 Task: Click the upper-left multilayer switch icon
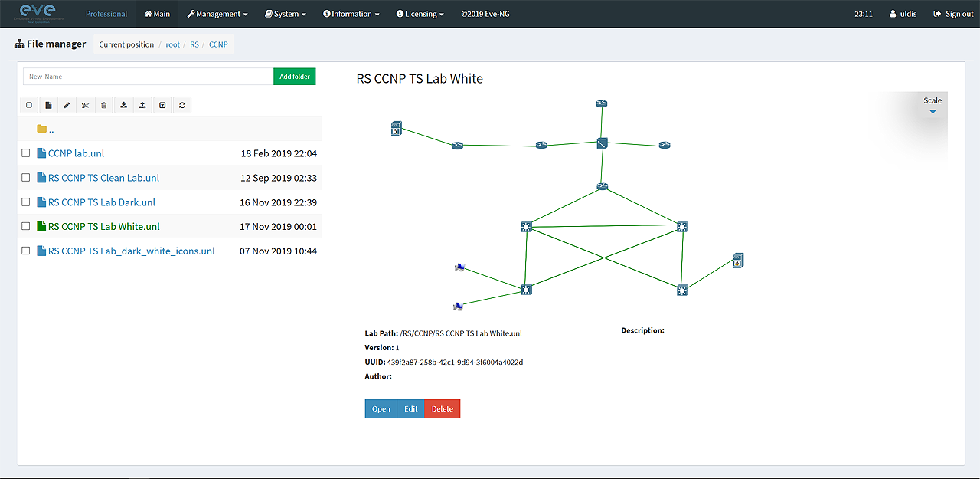click(x=526, y=226)
